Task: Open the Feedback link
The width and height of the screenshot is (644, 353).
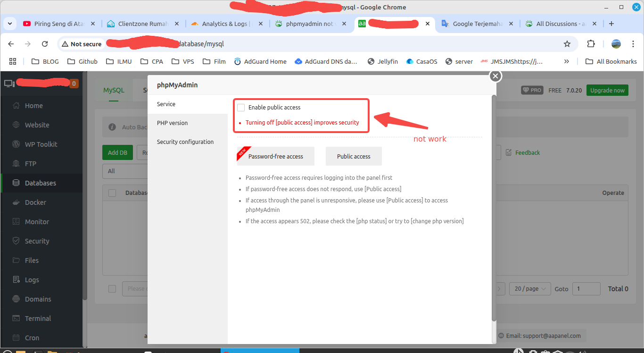Action: click(528, 152)
